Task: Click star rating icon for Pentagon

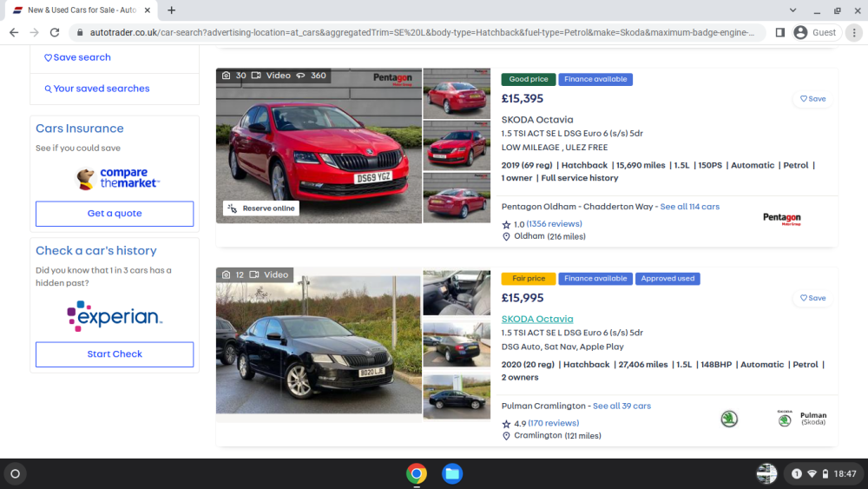Action: (506, 224)
